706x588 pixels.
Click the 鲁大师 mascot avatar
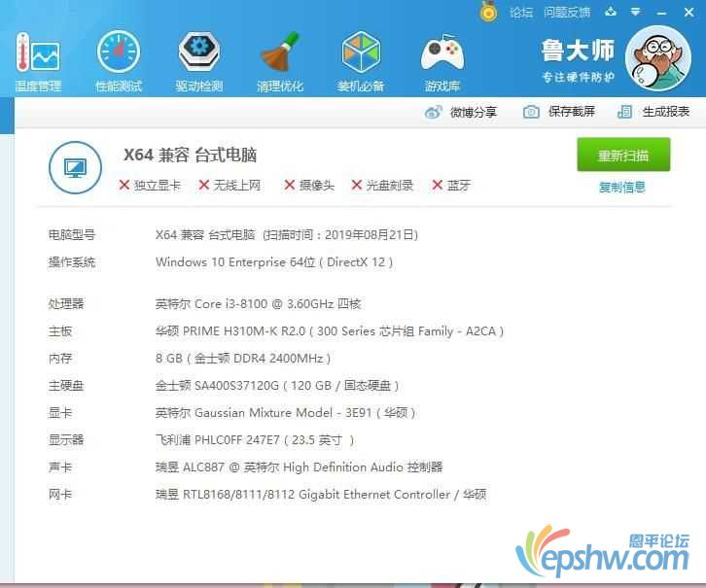click(x=657, y=58)
